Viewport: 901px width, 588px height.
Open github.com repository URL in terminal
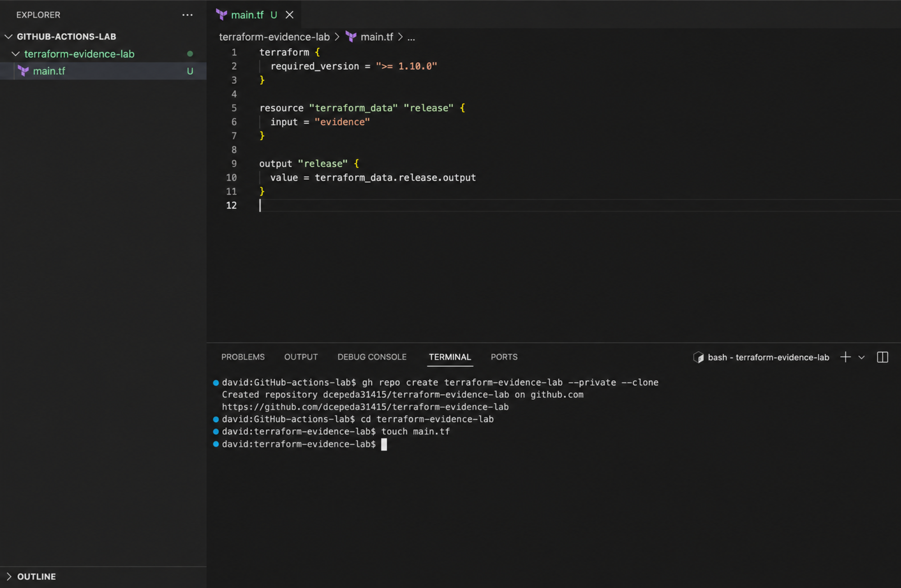[x=365, y=407]
